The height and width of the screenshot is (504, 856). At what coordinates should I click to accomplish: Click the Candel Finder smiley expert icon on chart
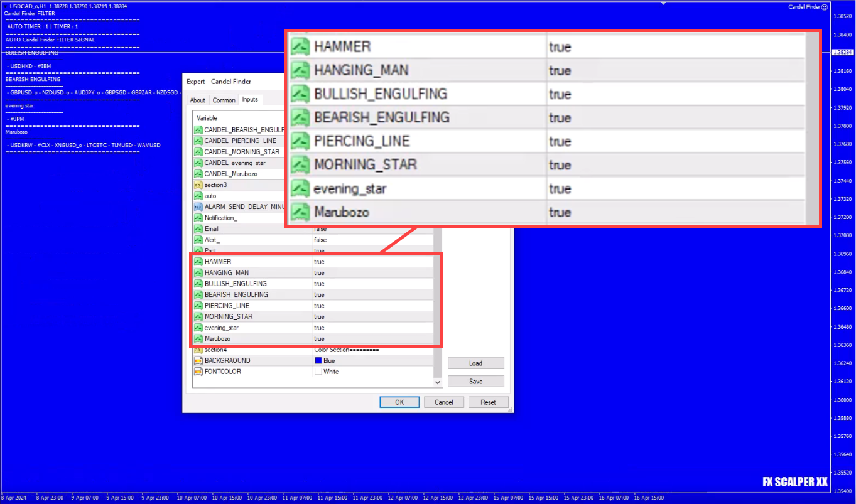click(825, 6)
